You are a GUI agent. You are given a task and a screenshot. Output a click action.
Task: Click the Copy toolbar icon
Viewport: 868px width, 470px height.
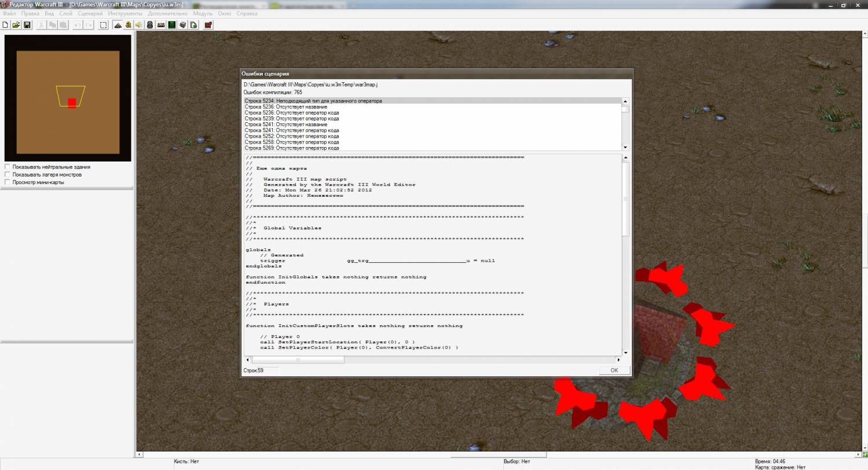coord(53,25)
